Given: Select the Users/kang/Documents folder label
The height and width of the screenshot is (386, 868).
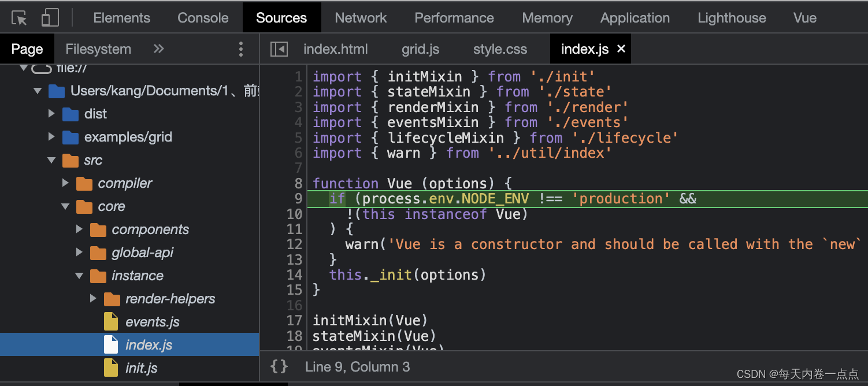Looking at the screenshot, I should 165,91.
